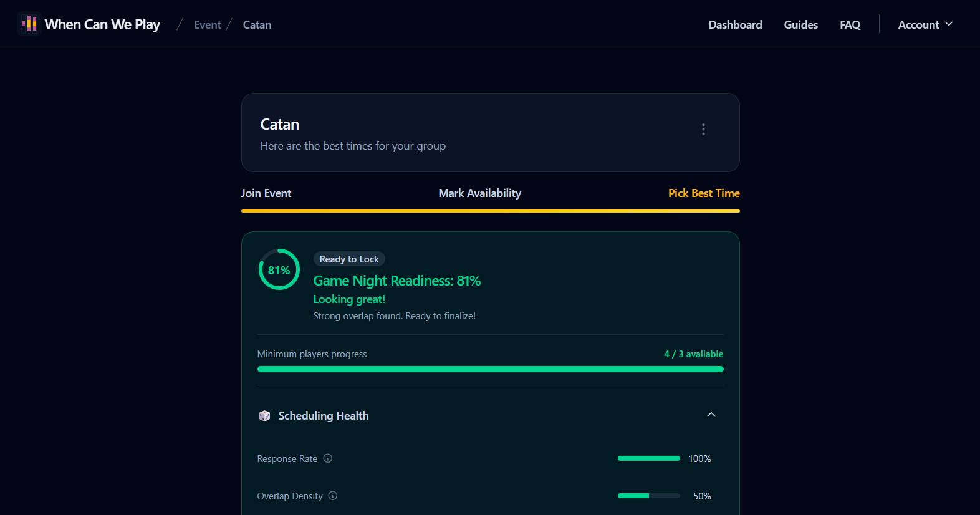Open the Account dropdown
This screenshot has width=980, height=515.
point(925,24)
